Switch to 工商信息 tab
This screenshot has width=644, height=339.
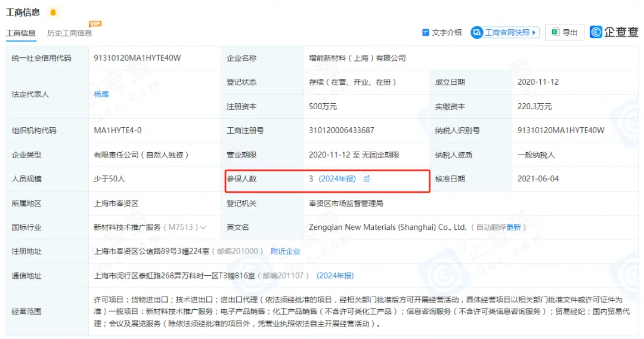(21, 33)
